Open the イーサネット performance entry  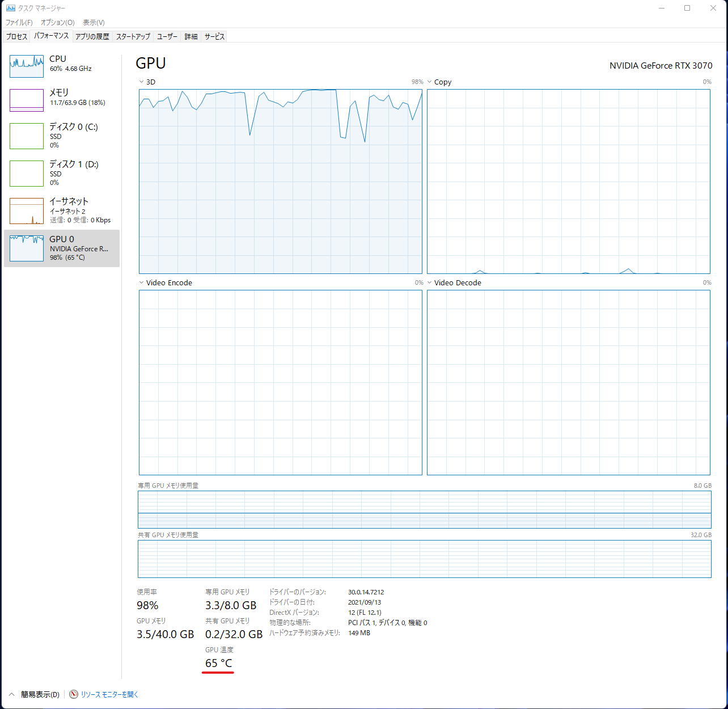click(62, 210)
